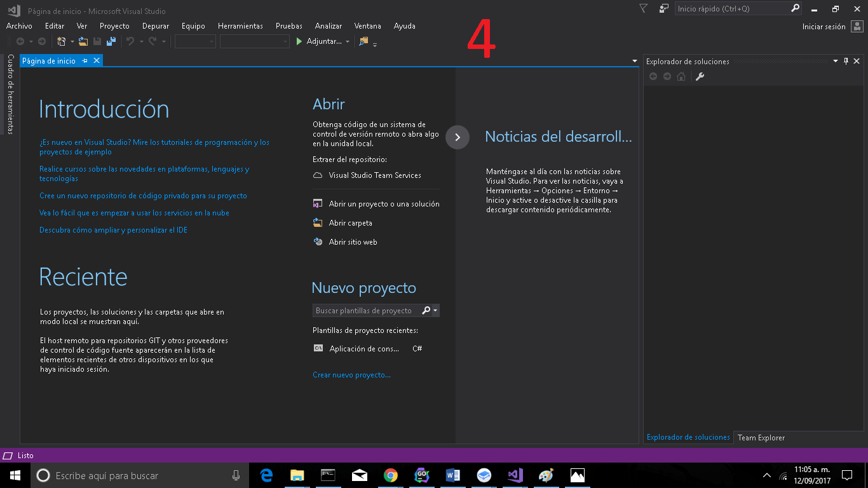Click the Navigate Backward toolbar icon
This screenshot has width=868, height=488.
[x=20, y=41]
